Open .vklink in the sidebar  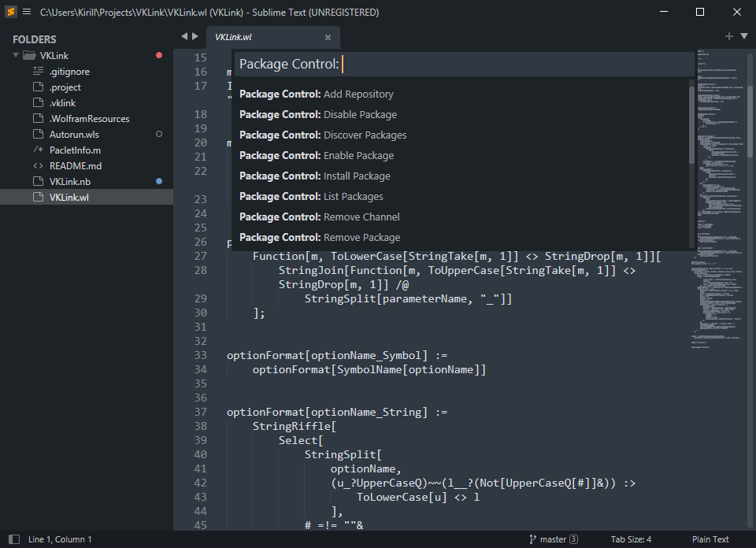pyautogui.click(x=63, y=102)
